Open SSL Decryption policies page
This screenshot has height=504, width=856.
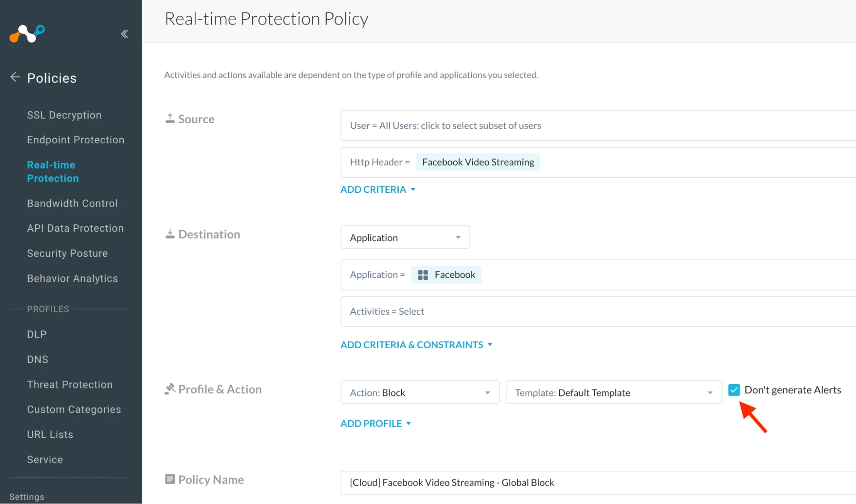point(64,115)
